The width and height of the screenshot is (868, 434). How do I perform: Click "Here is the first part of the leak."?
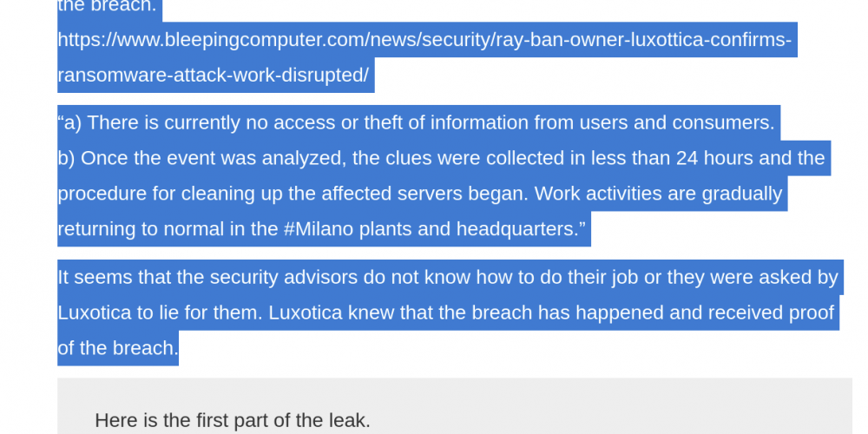coord(233,420)
